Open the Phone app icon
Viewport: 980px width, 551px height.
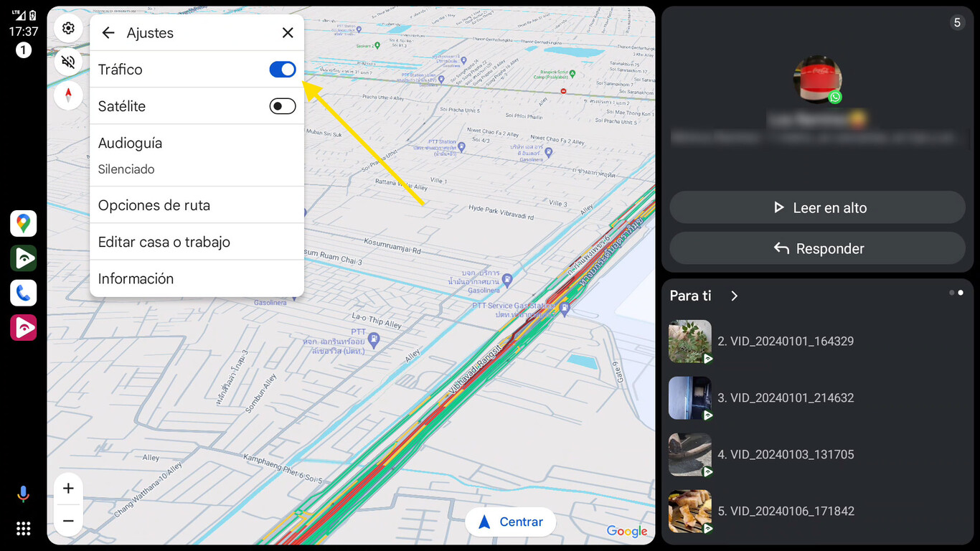[24, 293]
